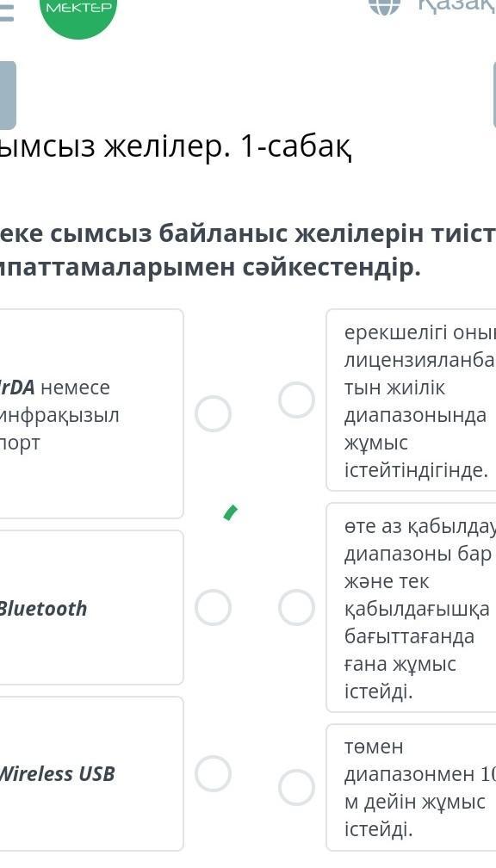The image size is (496, 868).
Task: Click the Wireless USB card
Action: tap(91, 773)
